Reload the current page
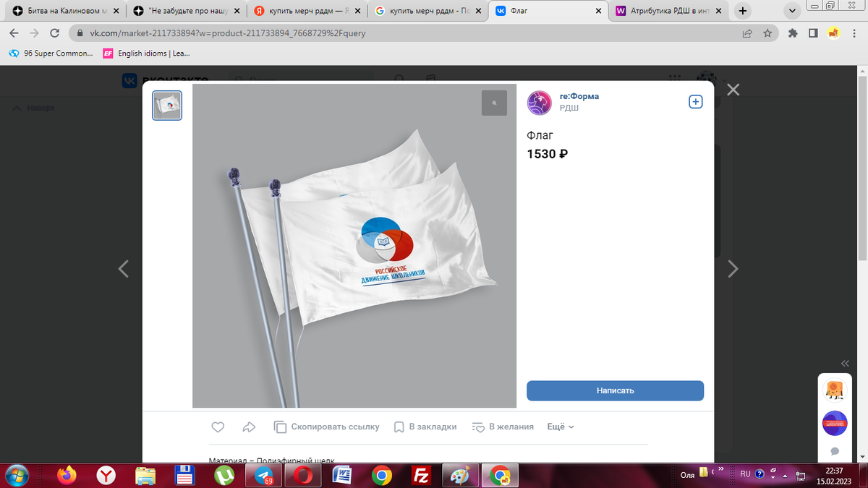The width and height of the screenshot is (868, 488). tap(54, 33)
